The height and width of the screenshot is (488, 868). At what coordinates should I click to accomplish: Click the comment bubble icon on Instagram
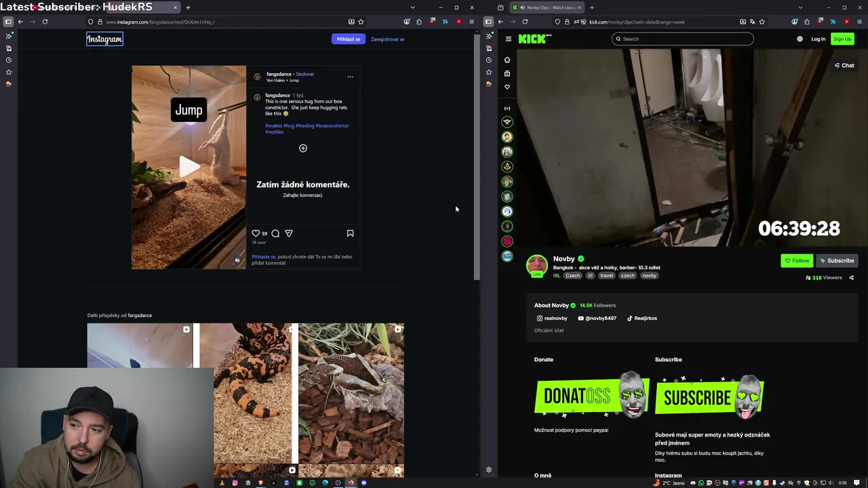(x=275, y=233)
